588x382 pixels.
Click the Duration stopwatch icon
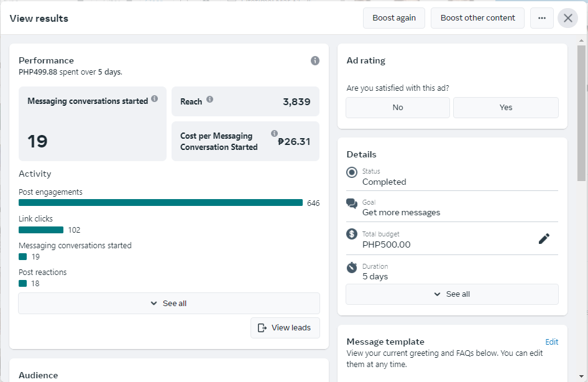coord(352,268)
